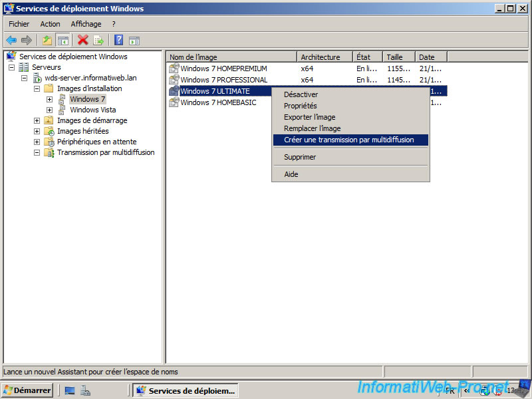Screen dimensions: 532x399
Task: Sort by the Architecture column header
Action: pos(325,57)
